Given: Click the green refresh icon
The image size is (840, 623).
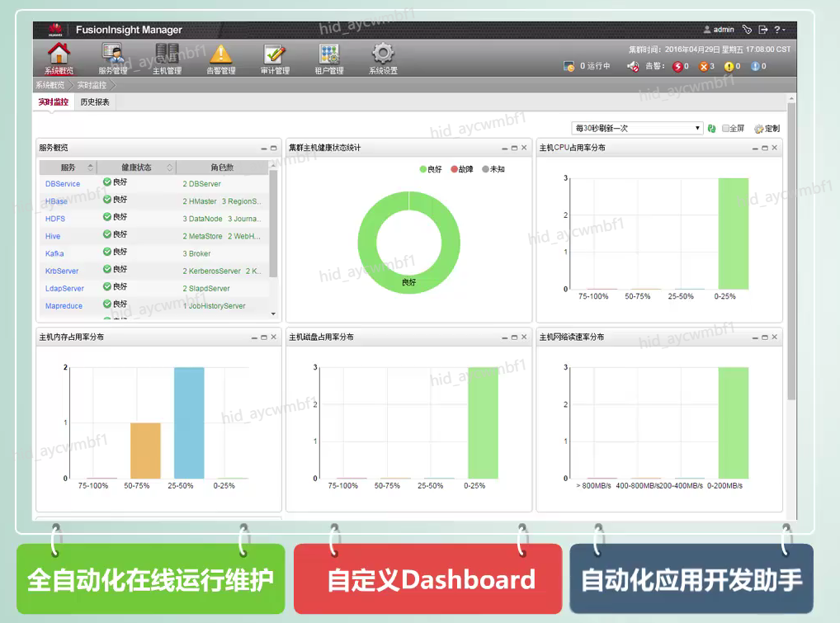Looking at the screenshot, I should [711, 129].
